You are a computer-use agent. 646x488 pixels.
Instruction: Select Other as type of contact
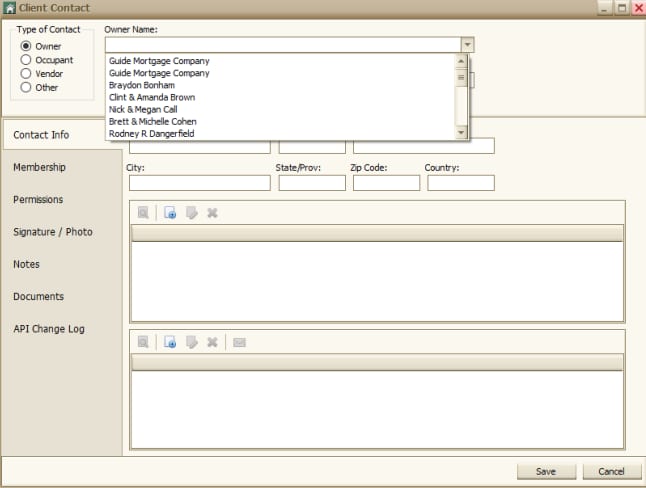[26, 87]
